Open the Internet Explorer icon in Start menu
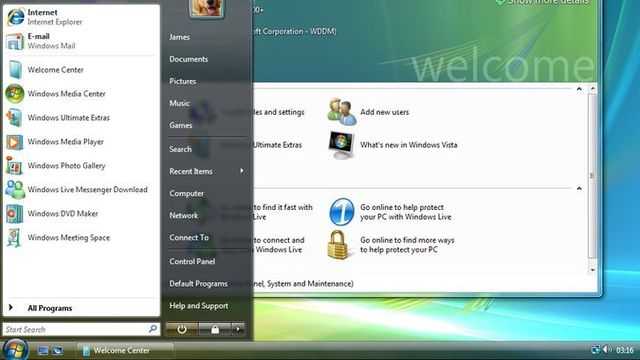The image size is (640, 360). (16, 17)
